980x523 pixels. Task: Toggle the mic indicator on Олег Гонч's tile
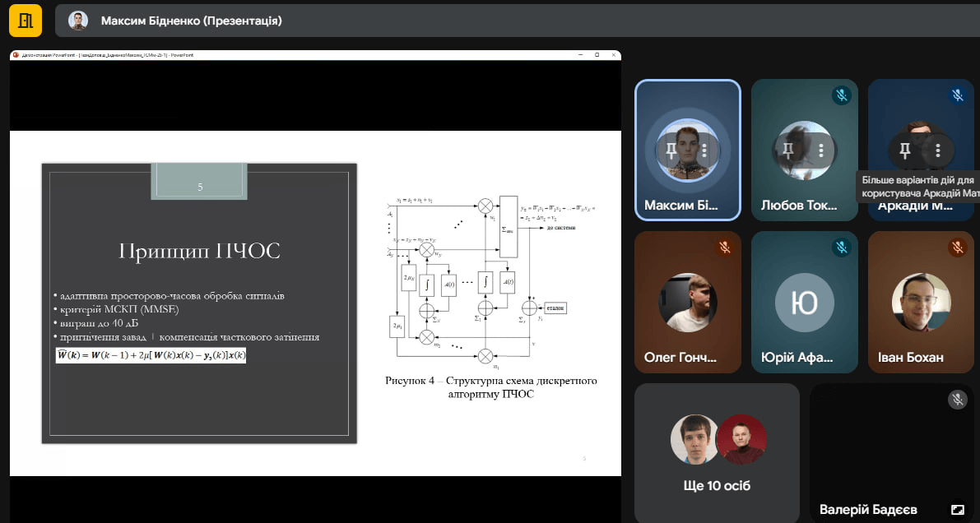click(x=725, y=248)
